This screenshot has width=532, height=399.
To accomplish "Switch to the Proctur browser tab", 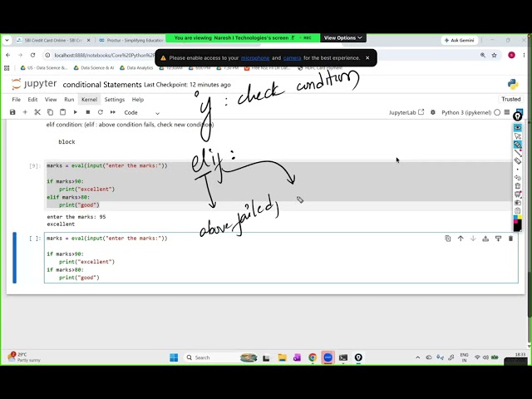I will point(131,40).
